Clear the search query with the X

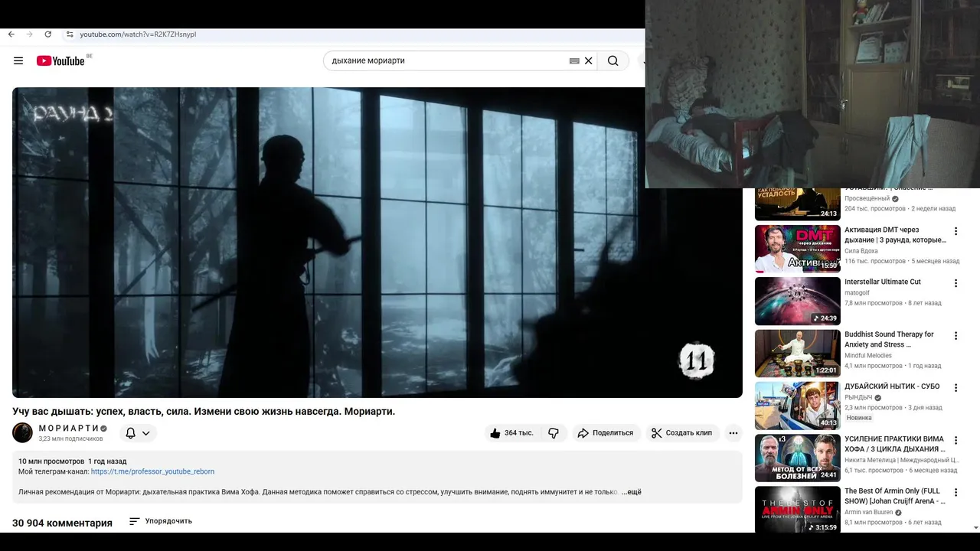(589, 61)
